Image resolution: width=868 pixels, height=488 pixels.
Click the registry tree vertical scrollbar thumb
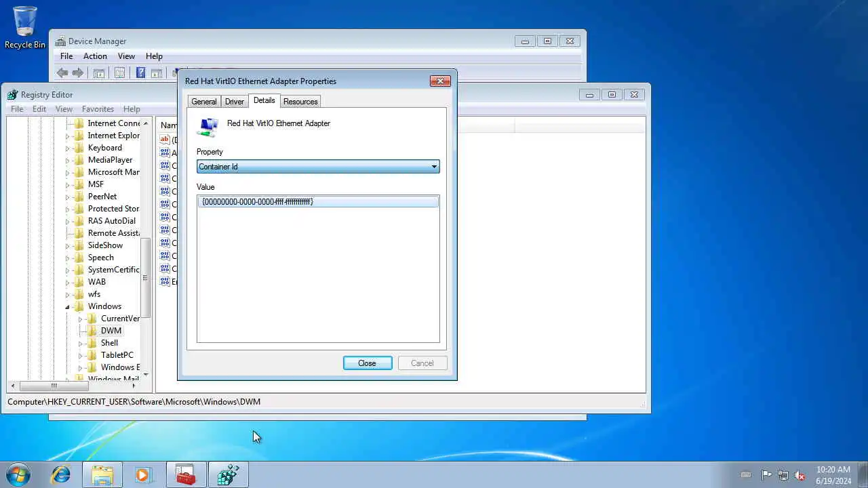click(145, 278)
